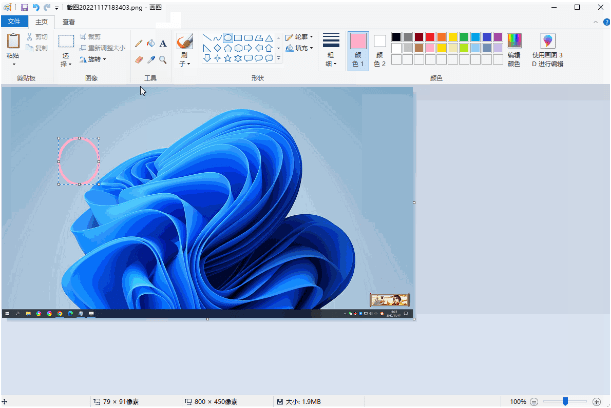The height and width of the screenshot is (408, 611).
Task: Open Edit with Paint 3D
Action: pyautogui.click(x=547, y=50)
